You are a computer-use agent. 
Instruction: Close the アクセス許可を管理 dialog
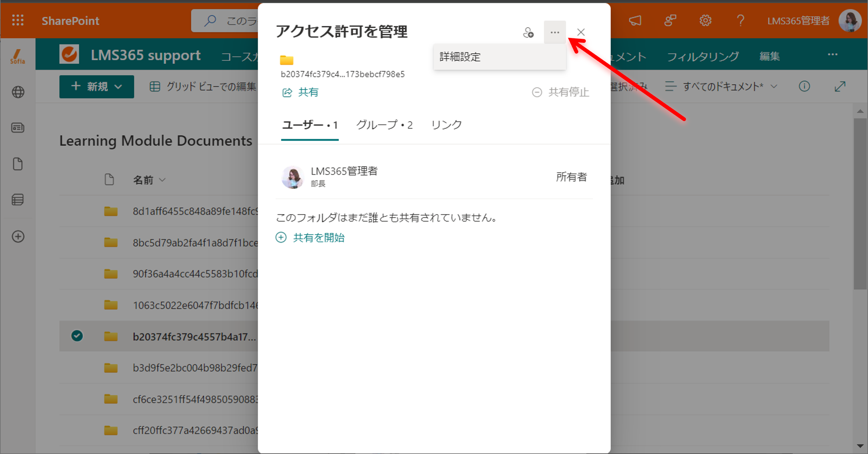click(581, 32)
